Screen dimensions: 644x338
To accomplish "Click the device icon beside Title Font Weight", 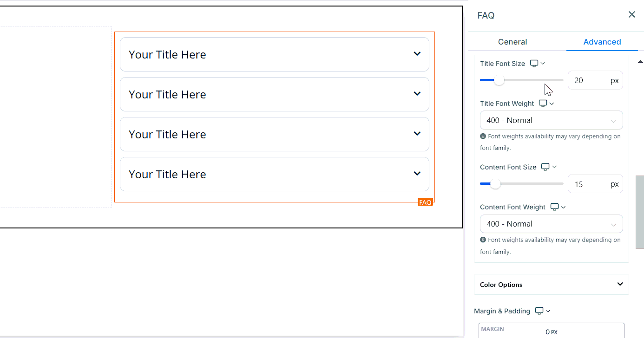I will 543,104.
